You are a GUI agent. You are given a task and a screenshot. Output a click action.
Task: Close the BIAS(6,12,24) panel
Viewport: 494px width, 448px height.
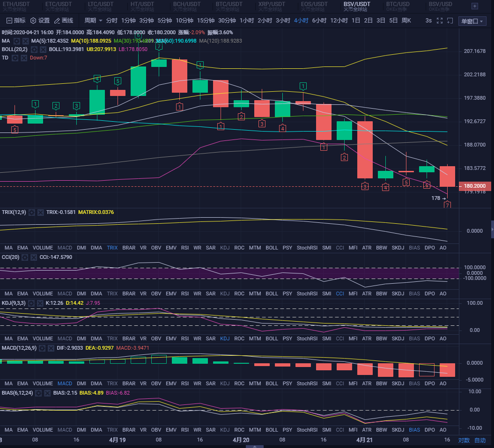47,393
